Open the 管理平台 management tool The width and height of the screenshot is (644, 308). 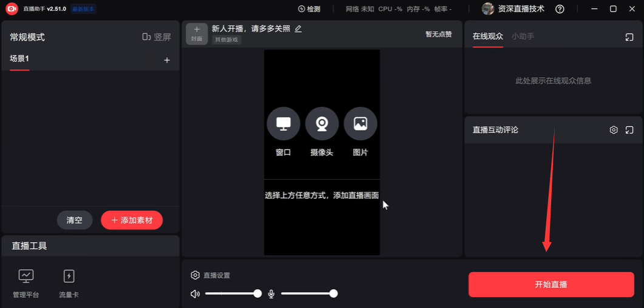coord(26,283)
